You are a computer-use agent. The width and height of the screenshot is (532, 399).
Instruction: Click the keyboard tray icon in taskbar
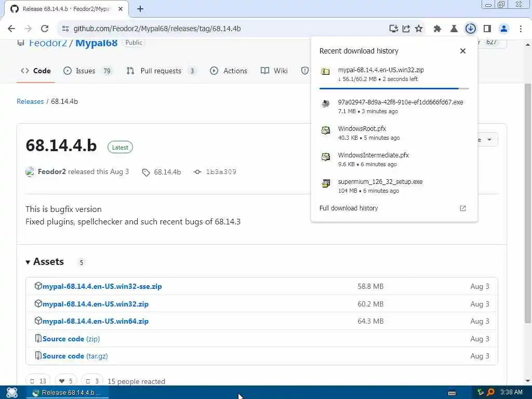(x=452, y=393)
